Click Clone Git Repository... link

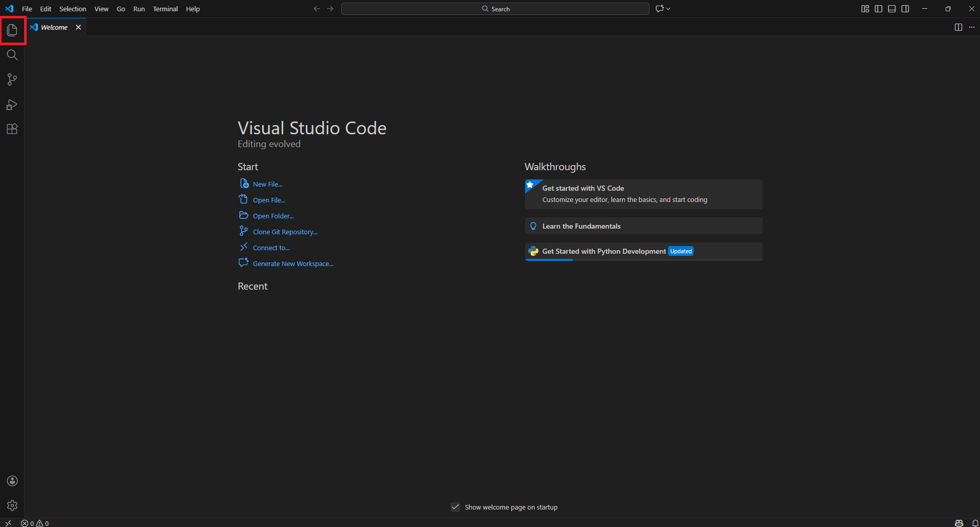(x=285, y=232)
